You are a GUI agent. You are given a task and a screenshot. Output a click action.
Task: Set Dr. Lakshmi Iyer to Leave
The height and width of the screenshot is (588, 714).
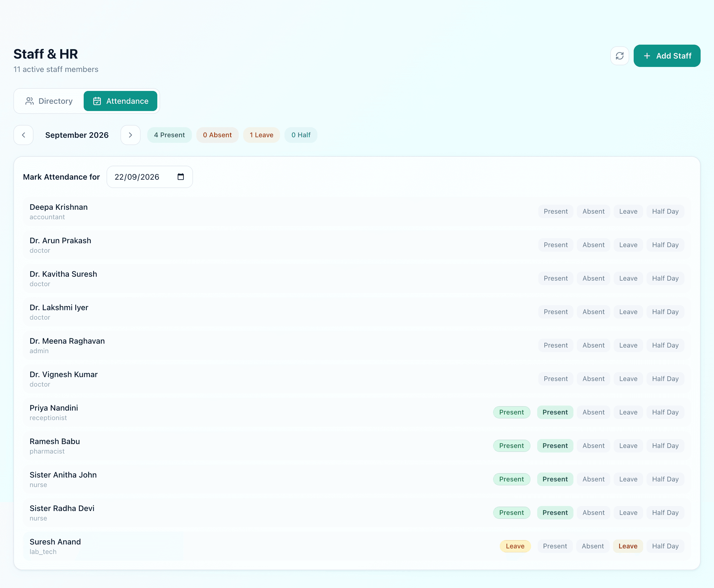[628, 312]
